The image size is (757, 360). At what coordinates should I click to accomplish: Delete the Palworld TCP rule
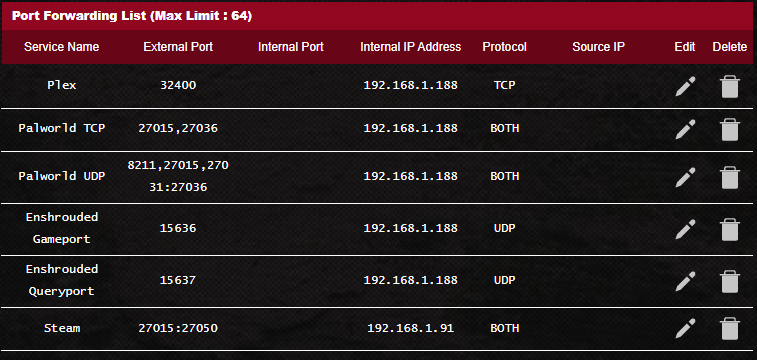click(729, 130)
